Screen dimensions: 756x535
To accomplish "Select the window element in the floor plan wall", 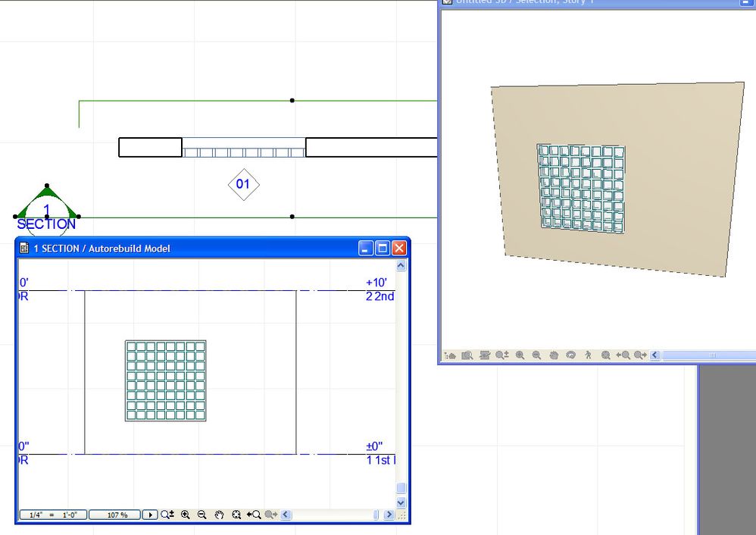I will tap(244, 148).
